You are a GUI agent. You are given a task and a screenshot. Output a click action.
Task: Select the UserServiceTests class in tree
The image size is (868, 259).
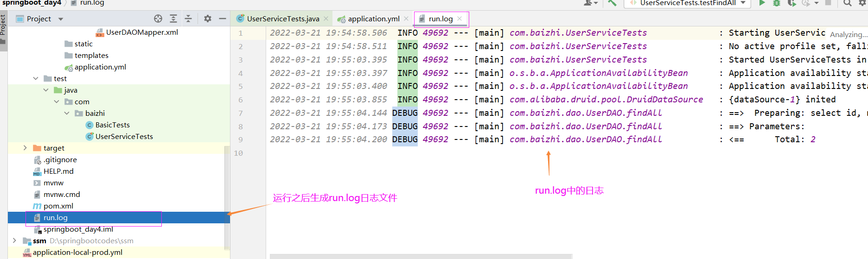[x=119, y=136]
